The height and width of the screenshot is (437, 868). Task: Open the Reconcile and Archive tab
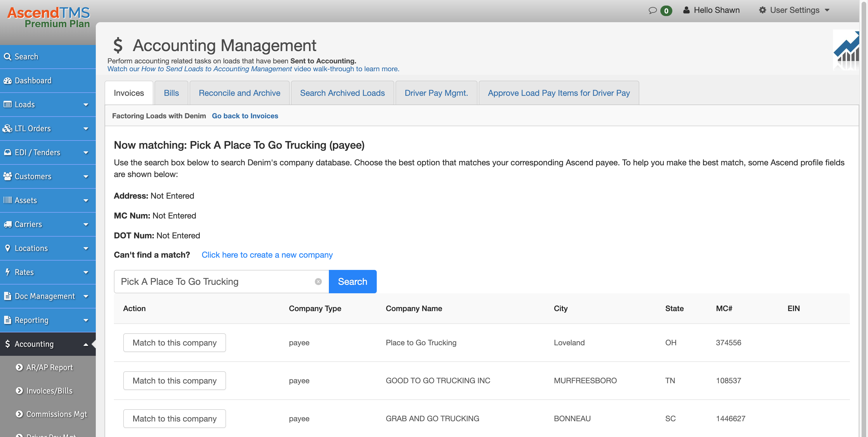(x=239, y=93)
